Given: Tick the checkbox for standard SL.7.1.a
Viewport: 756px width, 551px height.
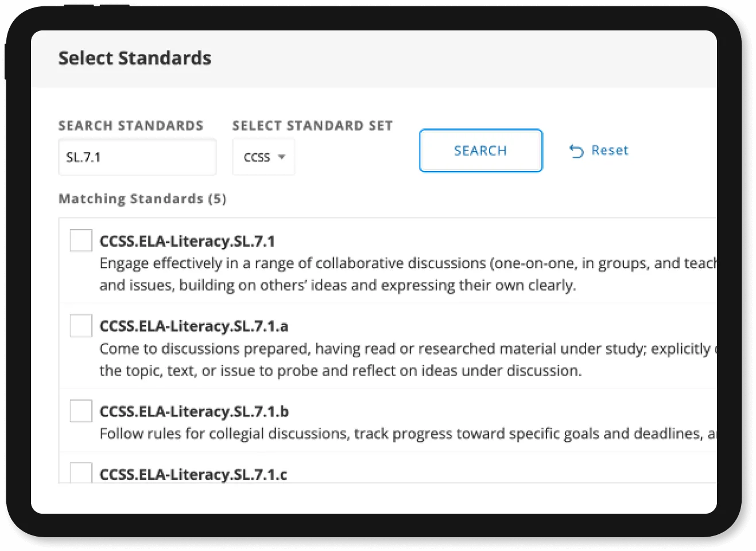Looking at the screenshot, I should pyautogui.click(x=81, y=325).
